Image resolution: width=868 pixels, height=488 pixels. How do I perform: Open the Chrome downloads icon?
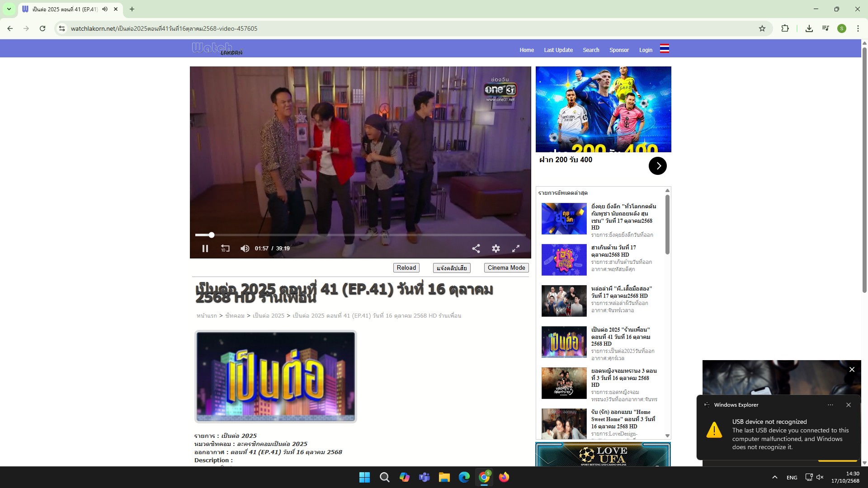[809, 28]
